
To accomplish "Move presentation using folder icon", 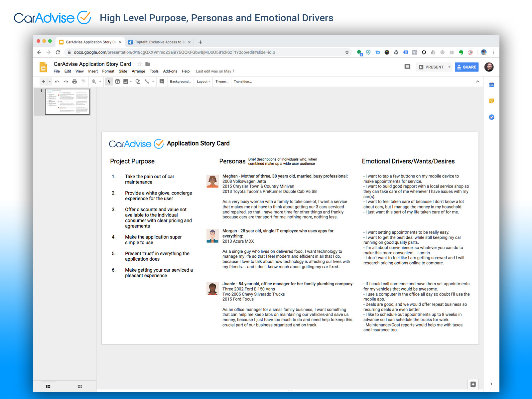I will click(x=148, y=64).
